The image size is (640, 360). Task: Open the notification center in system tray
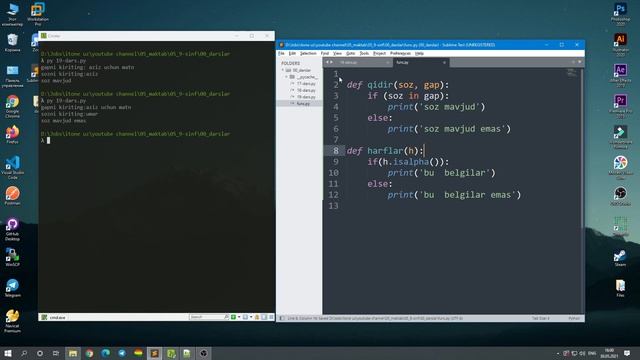627,353
